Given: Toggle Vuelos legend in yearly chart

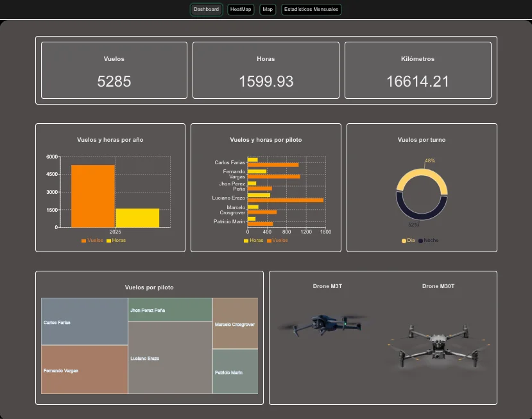Looking at the screenshot, I should point(92,241).
